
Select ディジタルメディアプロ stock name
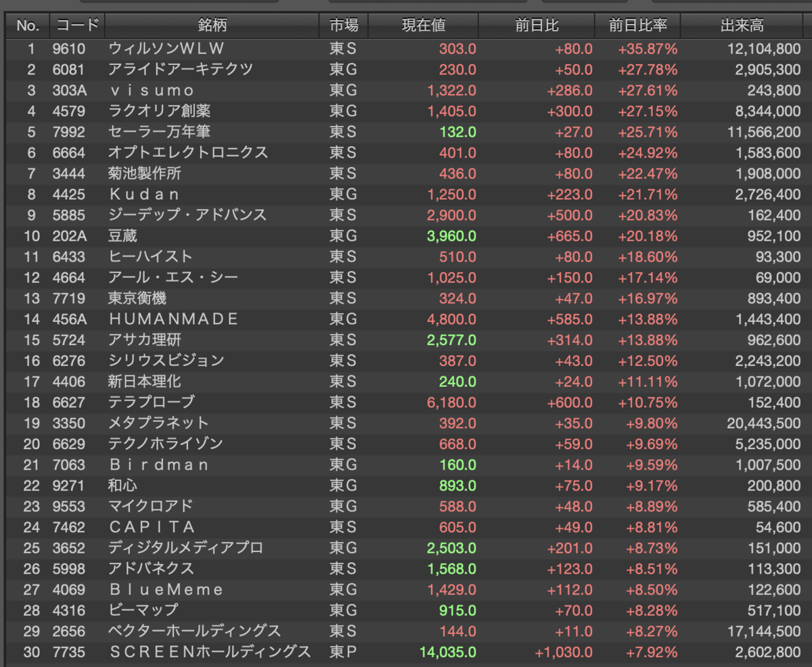(185, 549)
